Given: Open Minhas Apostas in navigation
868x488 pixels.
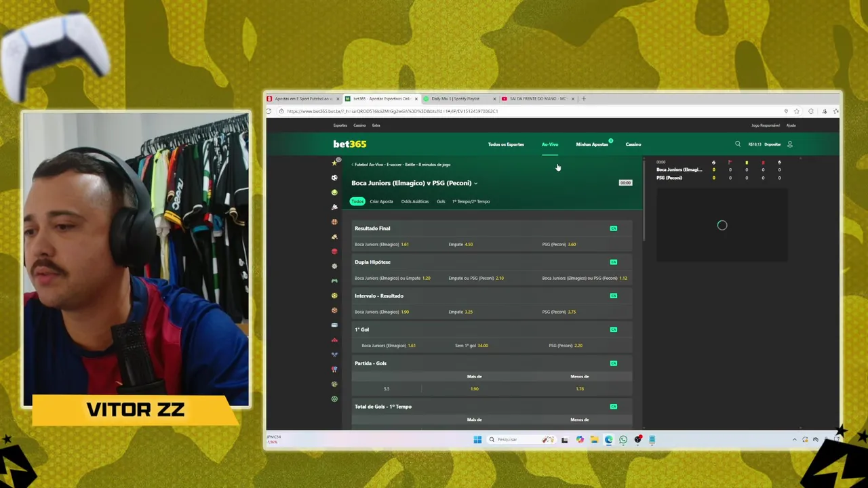Looking at the screenshot, I should tap(592, 144).
